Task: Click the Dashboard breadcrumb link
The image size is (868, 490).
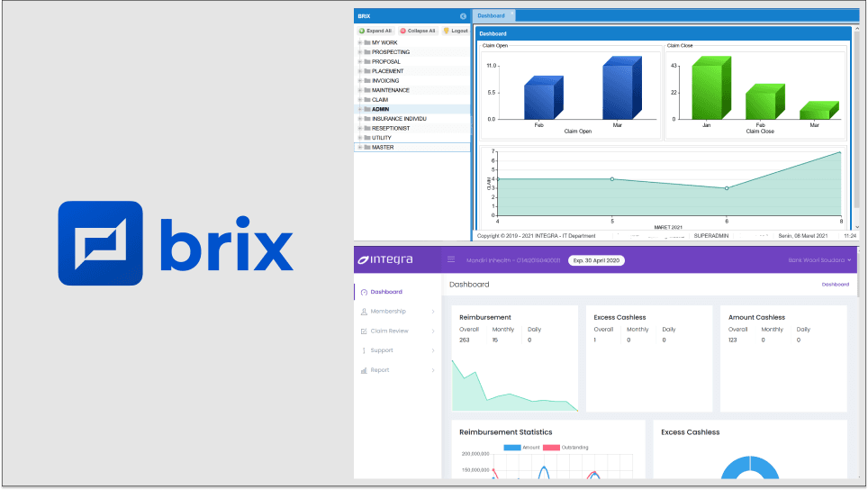Action: click(835, 285)
